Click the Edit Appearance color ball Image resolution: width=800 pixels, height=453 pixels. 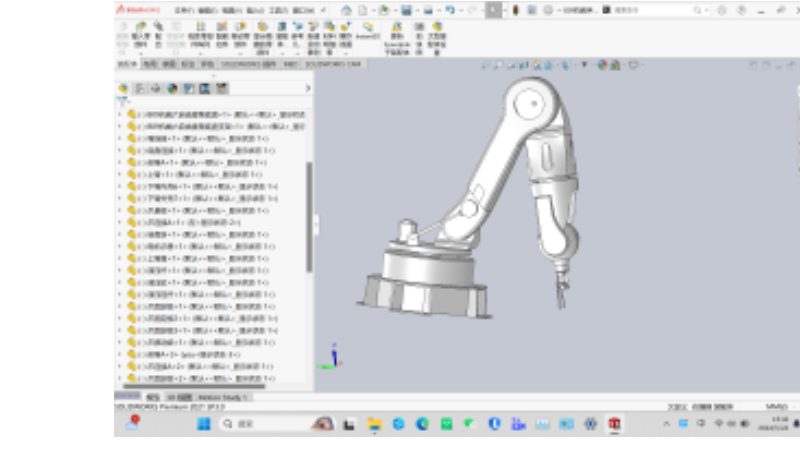click(603, 65)
